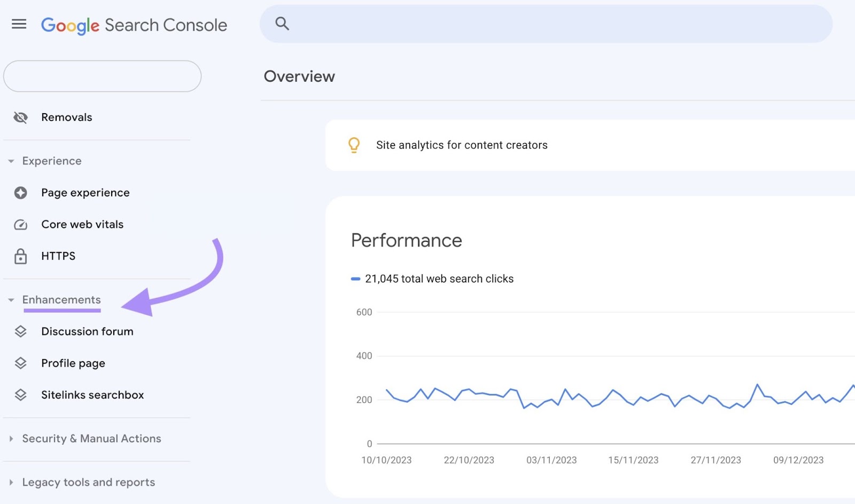The height and width of the screenshot is (504, 855).
Task: Click the property selector field in sidebar
Action: [x=102, y=76]
